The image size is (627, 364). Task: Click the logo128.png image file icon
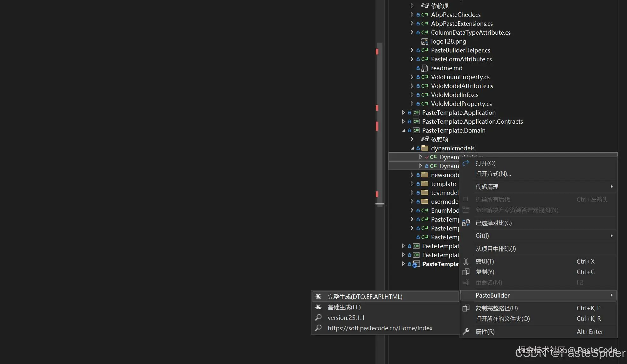pyautogui.click(x=424, y=42)
